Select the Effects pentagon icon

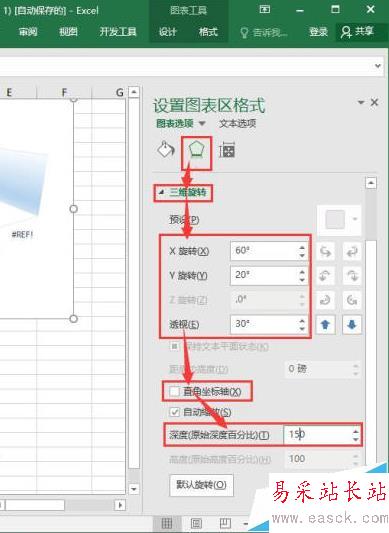click(197, 150)
